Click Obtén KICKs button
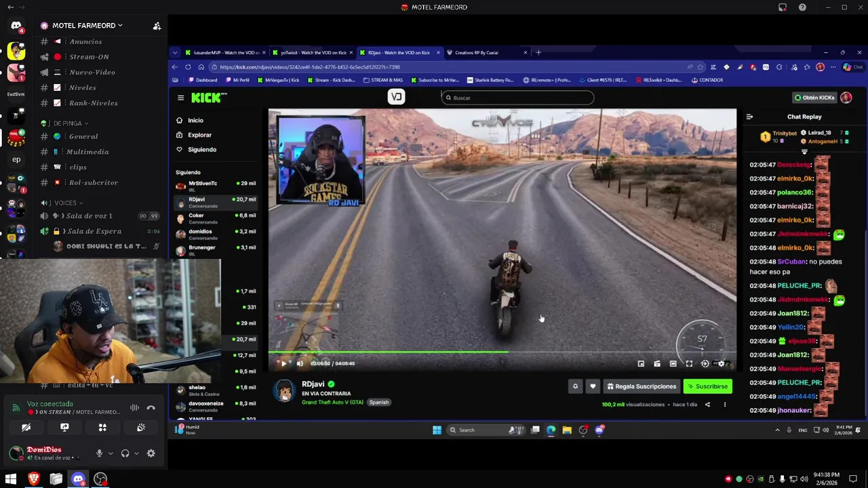The image size is (868, 488). click(x=814, y=98)
